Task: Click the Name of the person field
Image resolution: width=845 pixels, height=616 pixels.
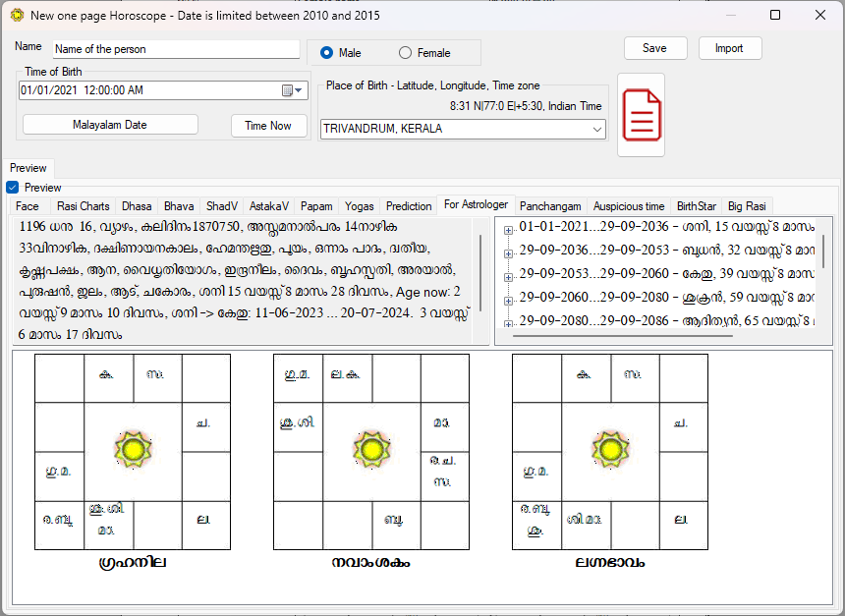Action: pos(175,48)
